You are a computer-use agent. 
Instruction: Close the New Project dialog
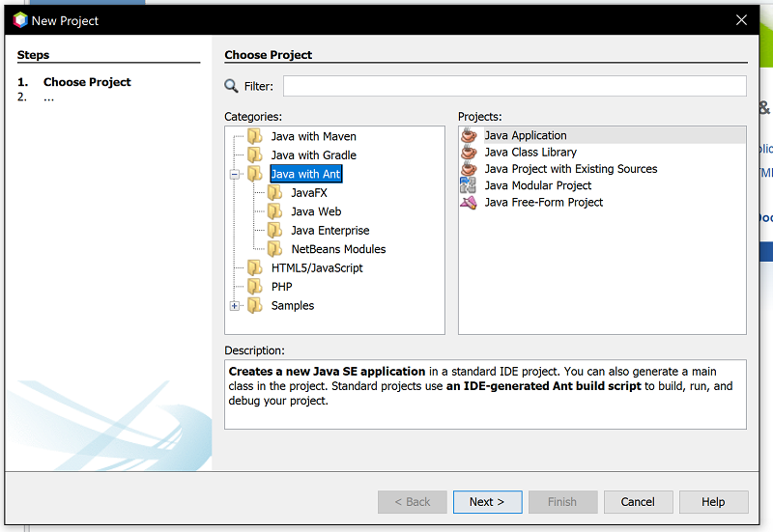[741, 19]
